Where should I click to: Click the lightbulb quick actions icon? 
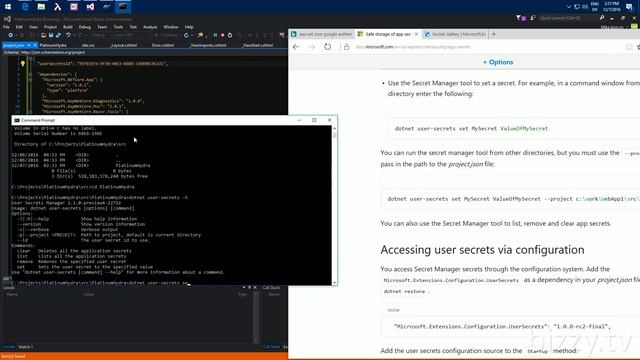(22, 63)
